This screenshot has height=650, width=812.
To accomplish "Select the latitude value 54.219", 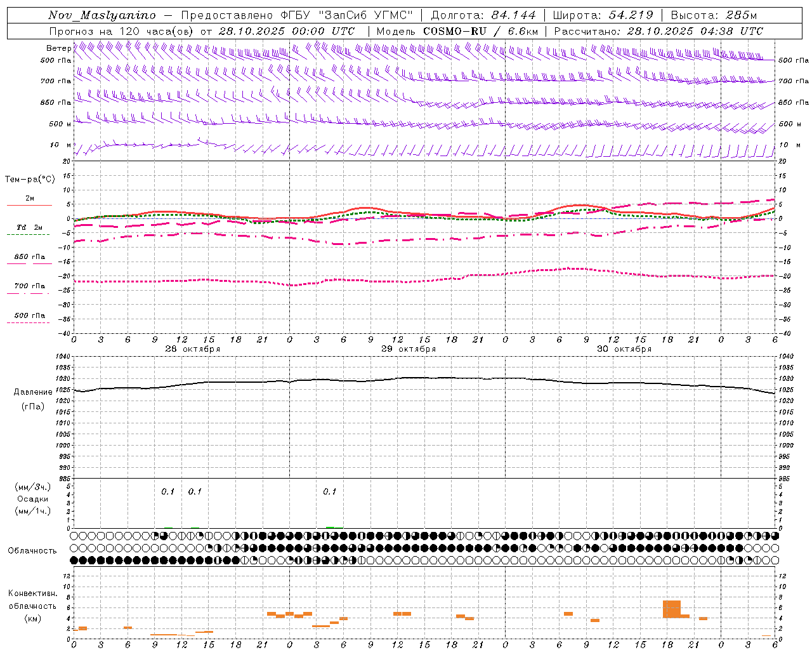I will [631, 15].
